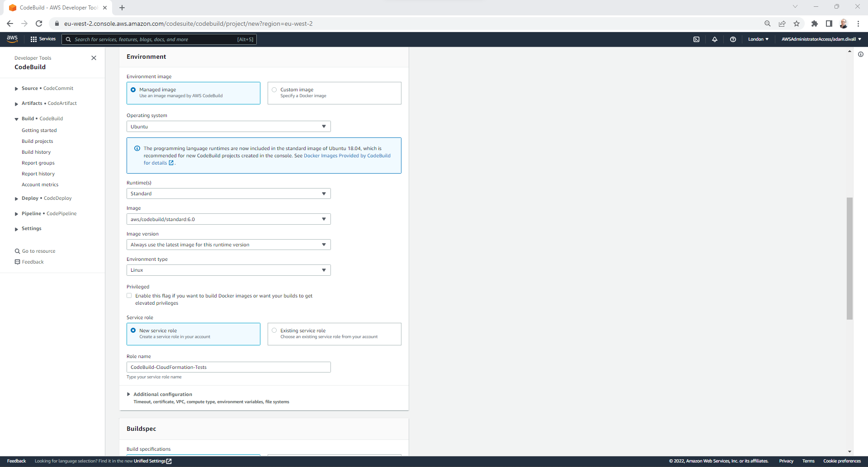Open Build history in sidebar
This screenshot has width=868, height=467.
click(36, 152)
